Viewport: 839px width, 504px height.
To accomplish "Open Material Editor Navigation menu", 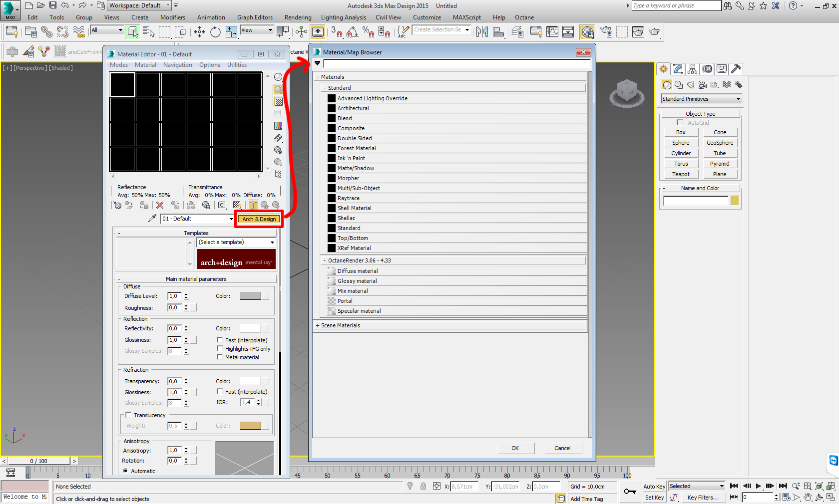I will click(x=177, y=65).
